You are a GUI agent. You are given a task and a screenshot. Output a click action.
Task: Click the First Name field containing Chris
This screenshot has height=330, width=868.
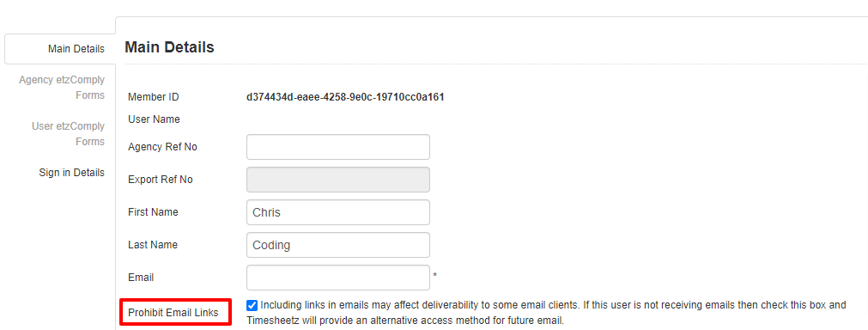(x=338, y=212)
